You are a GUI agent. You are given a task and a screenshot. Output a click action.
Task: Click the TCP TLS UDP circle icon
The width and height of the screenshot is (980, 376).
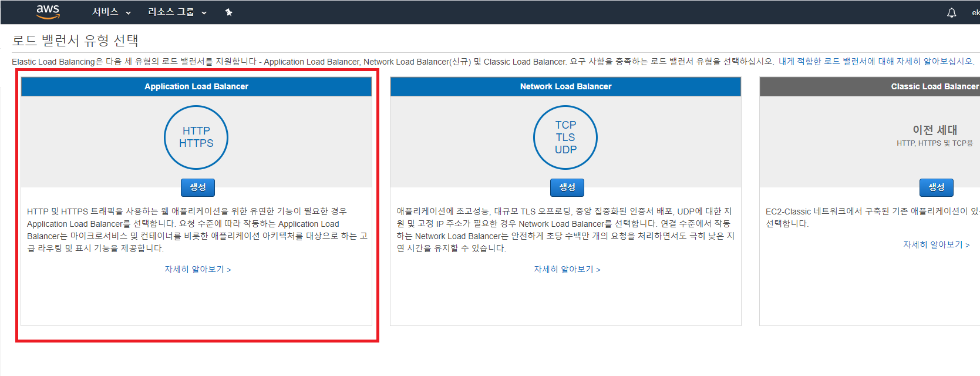click(565, 137)
